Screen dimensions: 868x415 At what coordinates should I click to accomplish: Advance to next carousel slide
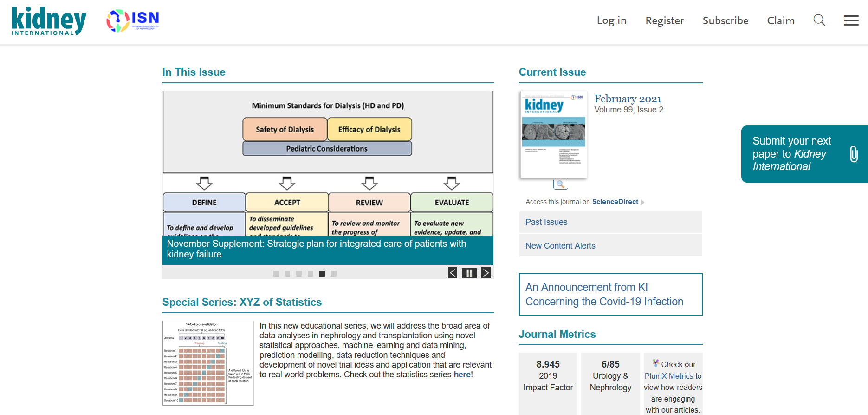pyautogui.click(x=486, y=273)
